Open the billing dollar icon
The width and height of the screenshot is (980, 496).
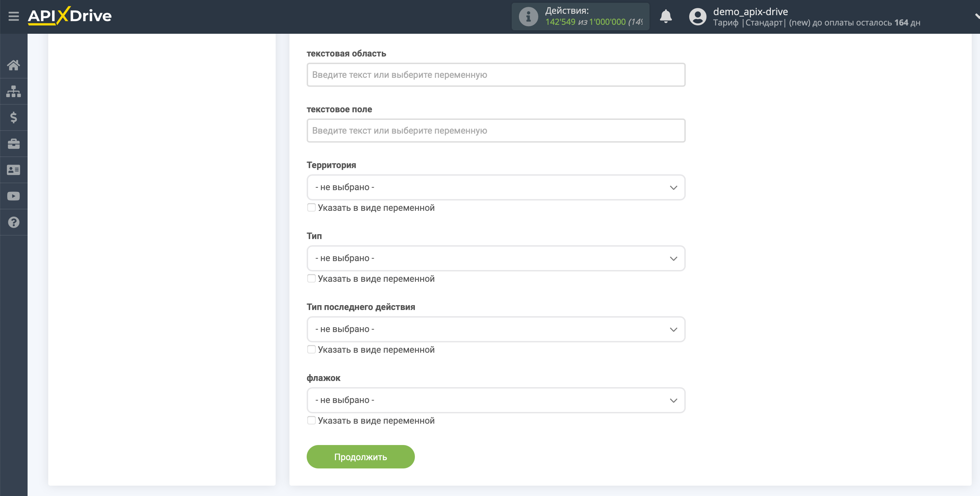(14, 117)
